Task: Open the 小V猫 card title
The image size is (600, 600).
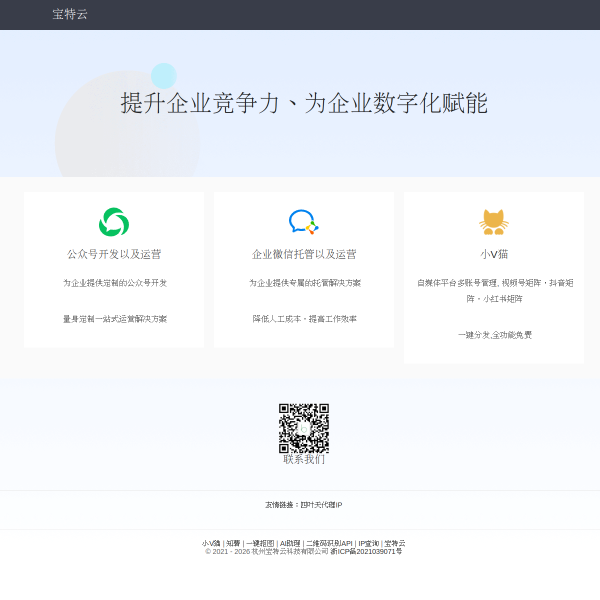Action: (494, 254)
